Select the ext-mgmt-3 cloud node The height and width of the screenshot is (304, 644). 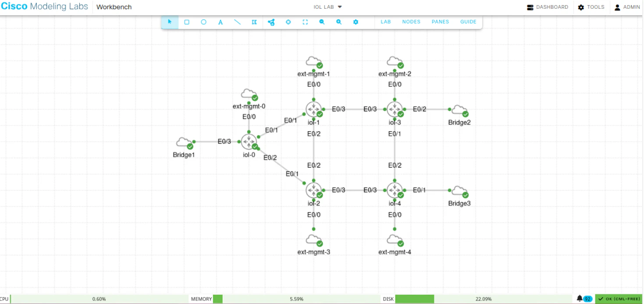click(313, 240)
